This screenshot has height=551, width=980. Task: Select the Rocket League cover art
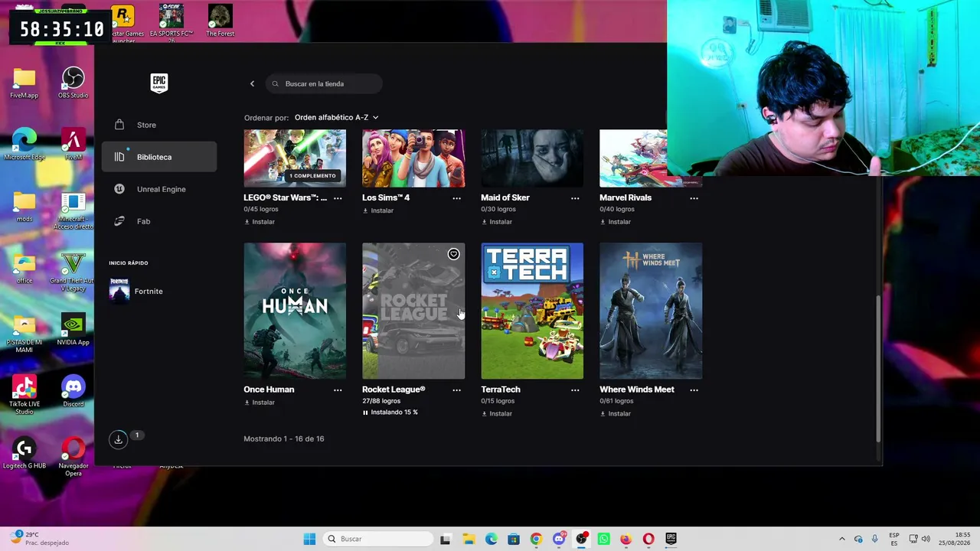coord(413,311)
